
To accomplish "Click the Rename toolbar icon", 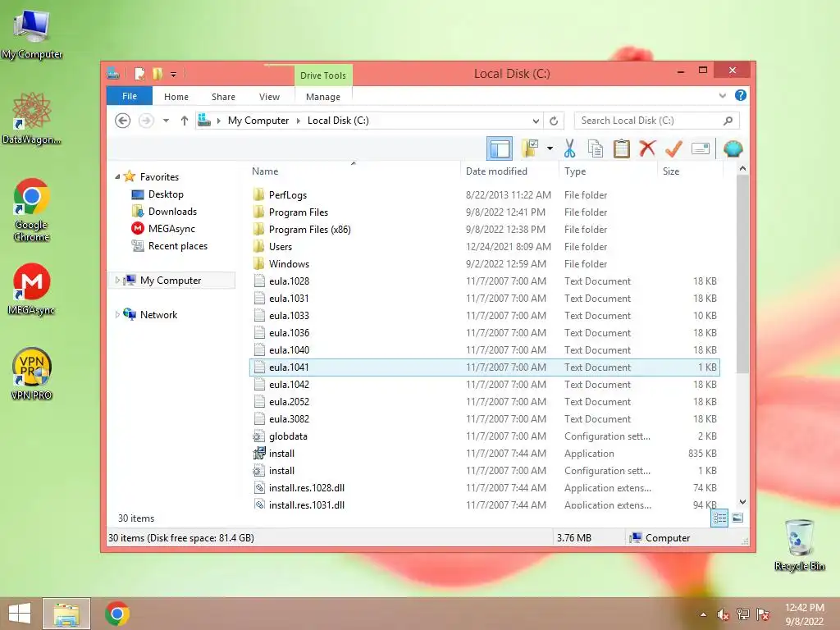I will click(701, 148).
